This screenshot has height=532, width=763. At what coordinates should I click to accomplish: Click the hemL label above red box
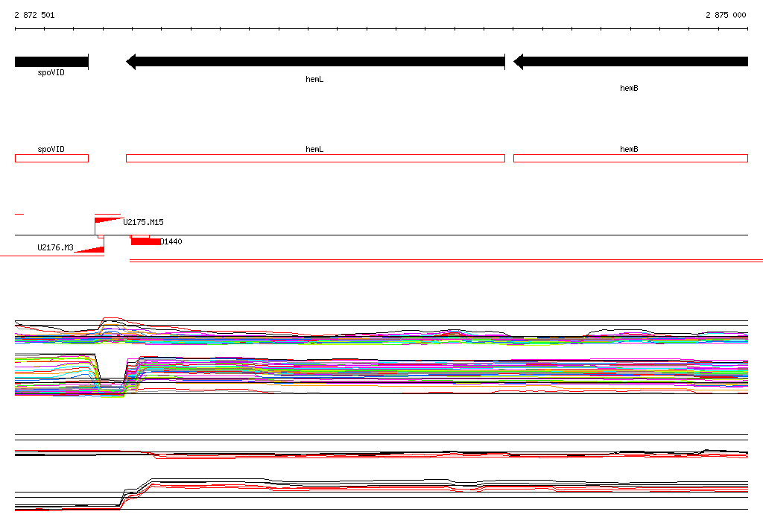[x=314, y=150]
